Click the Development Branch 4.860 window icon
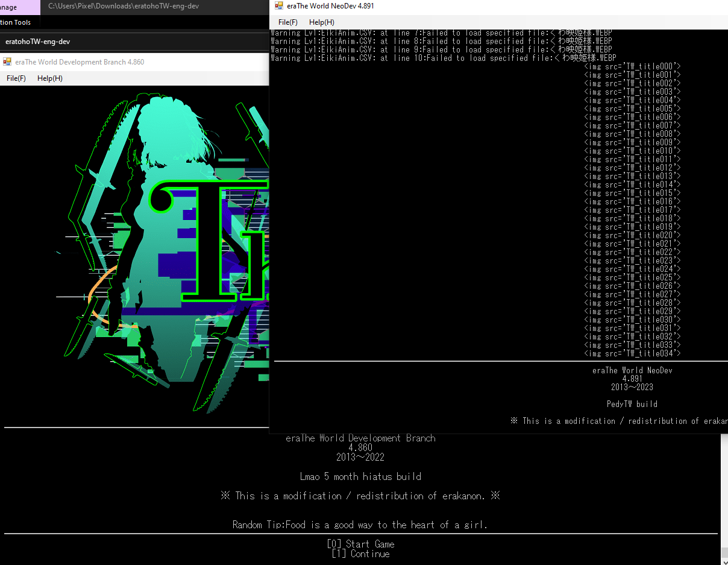728x565 pixels. [x=7, y=62]
